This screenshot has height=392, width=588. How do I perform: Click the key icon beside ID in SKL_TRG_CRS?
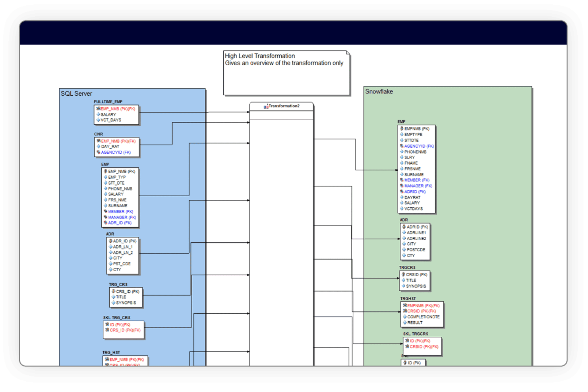point(107,325)
